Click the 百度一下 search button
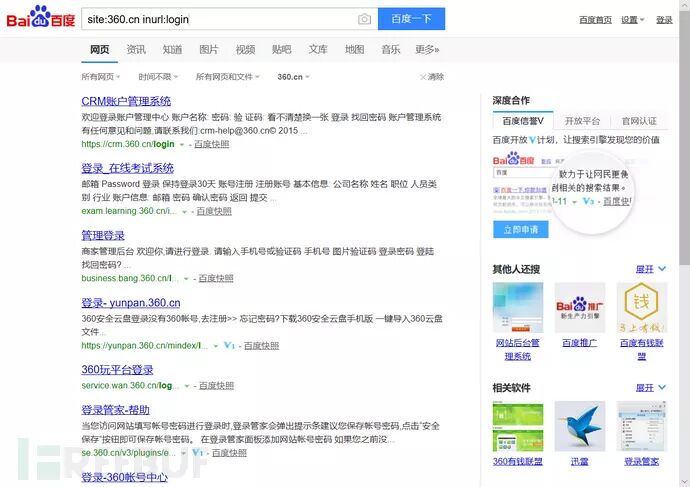The height and width of the screenshot is (487, 690). click(411, 19)
